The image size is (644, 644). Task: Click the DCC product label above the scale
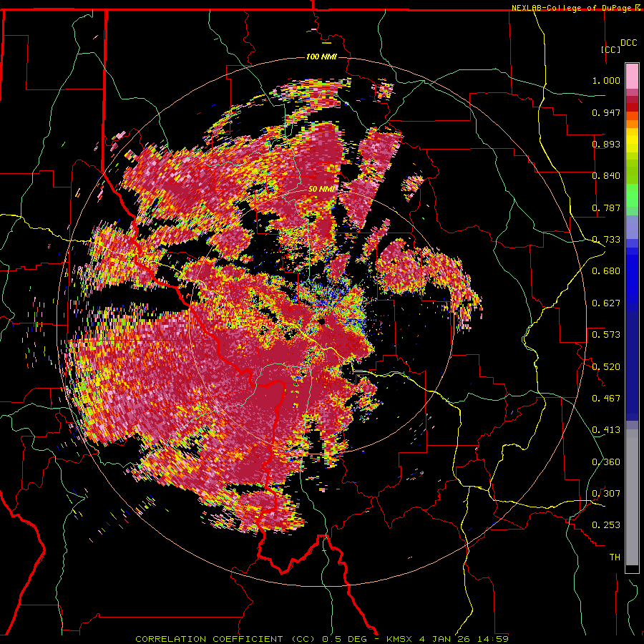pos(628,42)
